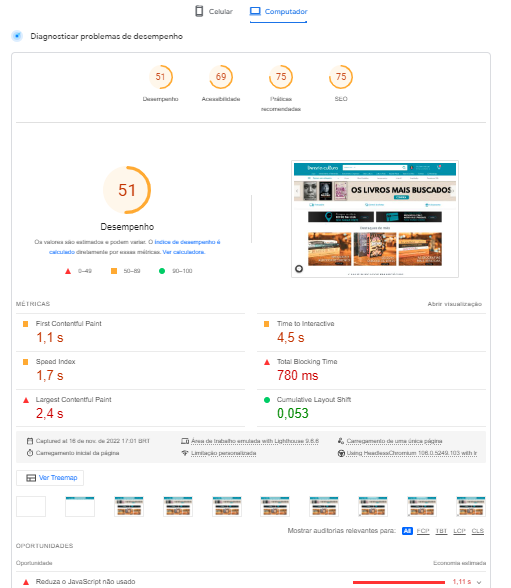Expand Largest Contentful Paint metric

(130, 408)
